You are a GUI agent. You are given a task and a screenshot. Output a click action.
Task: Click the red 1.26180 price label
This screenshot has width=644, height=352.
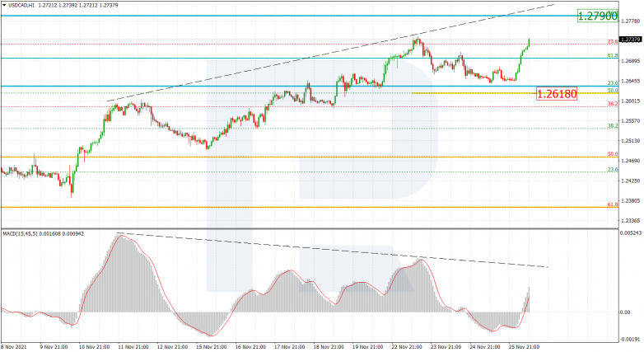click(x=557, y=94)
